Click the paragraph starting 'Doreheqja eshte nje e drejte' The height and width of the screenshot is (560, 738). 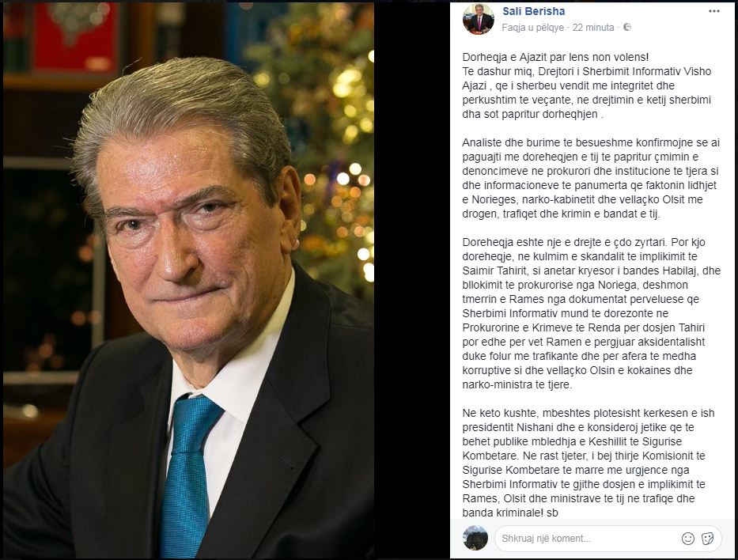(x=591, y=313)
